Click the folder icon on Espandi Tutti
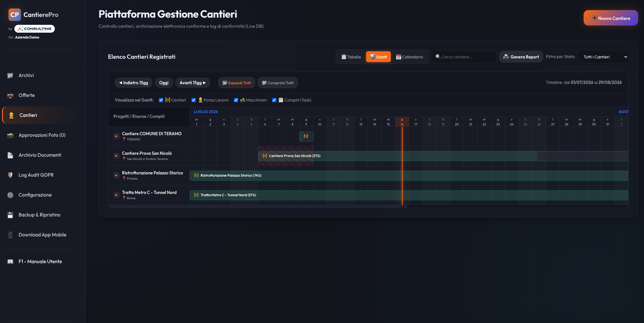This screenshot has height=323, width=644. [225, 83]
